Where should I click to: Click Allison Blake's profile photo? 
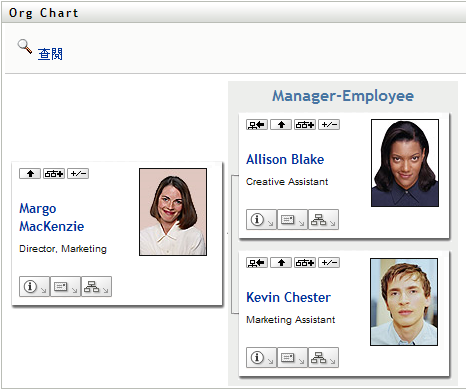point(405,163)
